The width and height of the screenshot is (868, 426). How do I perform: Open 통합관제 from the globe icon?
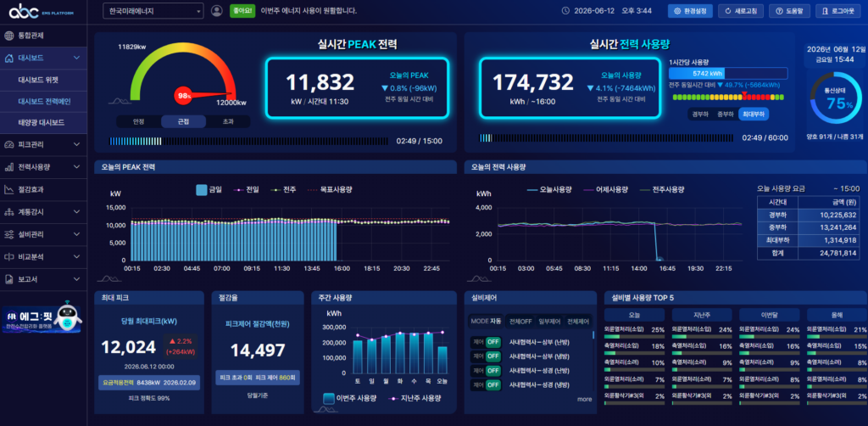(x=8, y=36)
